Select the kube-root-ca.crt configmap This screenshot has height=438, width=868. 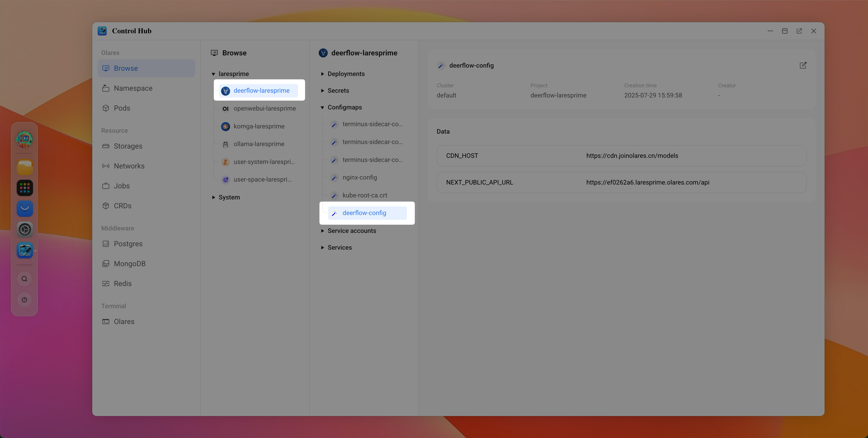(x=365, y=195)
